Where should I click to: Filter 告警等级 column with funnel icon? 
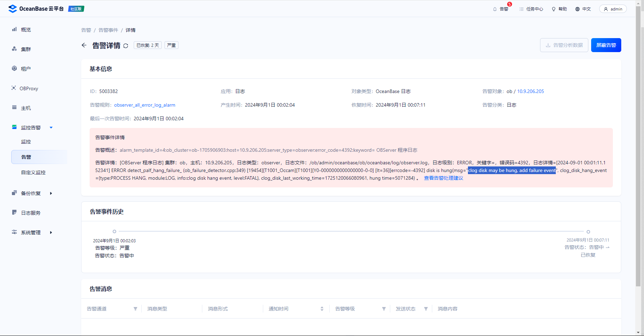[x=384, y=309]
